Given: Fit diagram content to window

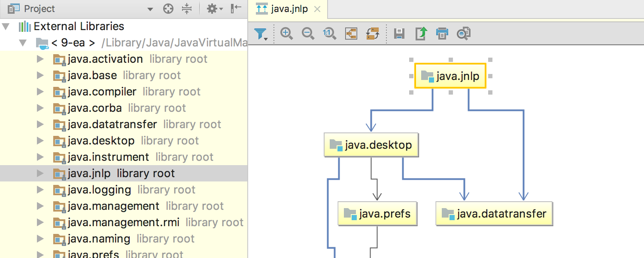Looking at the screenshot, I should pos(351,34).
